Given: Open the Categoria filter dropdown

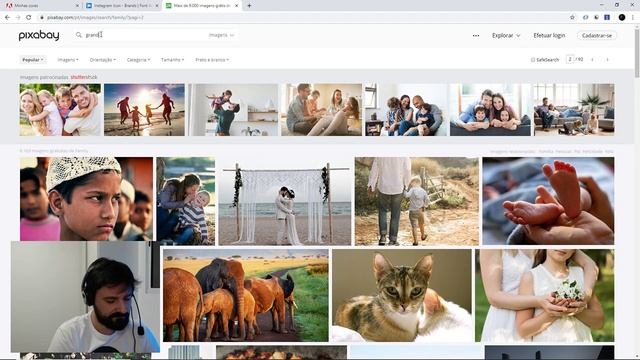Looking at the screenshot, I should coord(138,60).
